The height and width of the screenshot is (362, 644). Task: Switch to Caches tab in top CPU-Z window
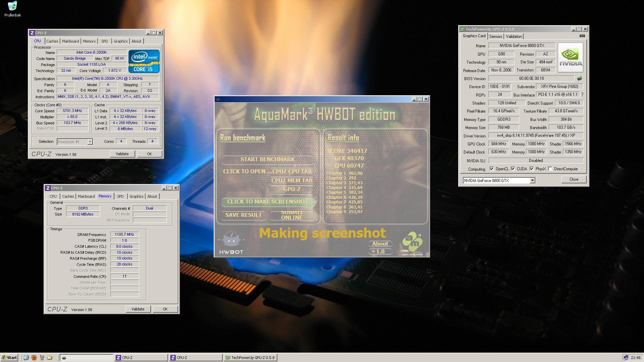point(52,41)
